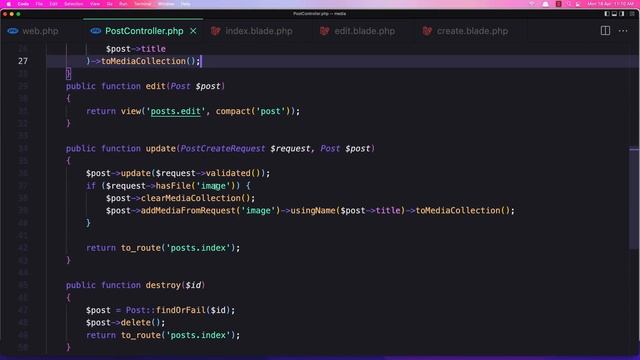Screen dimensions: 640x360
Task: Click addMediaFromRequest method call
Action: (188, 211)
